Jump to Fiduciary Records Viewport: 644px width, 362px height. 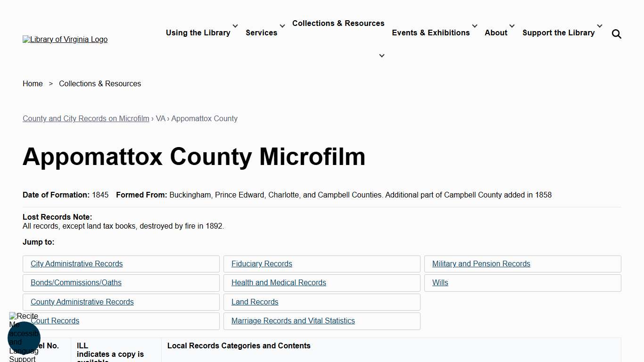click(x=262, y=263)
